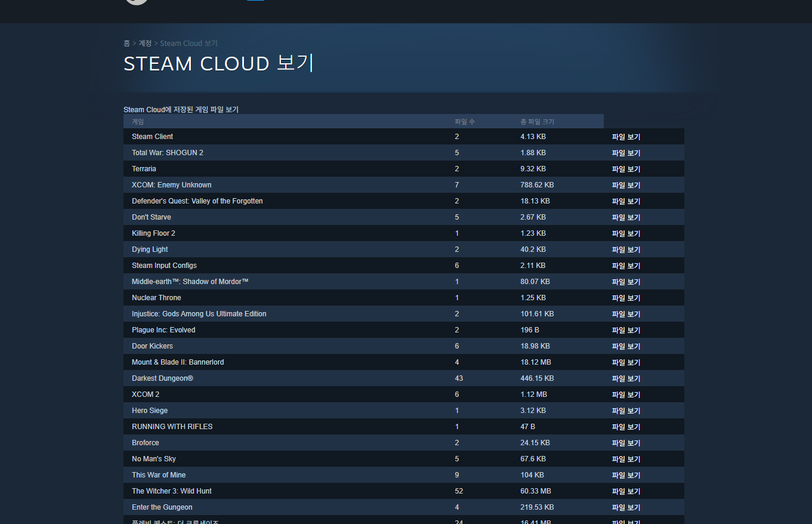Click the file size 60.33 MB

tap(536, 491)
